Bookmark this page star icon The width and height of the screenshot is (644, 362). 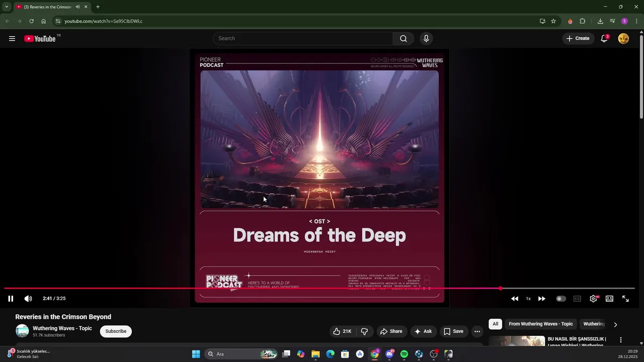(x=553, y=21)
